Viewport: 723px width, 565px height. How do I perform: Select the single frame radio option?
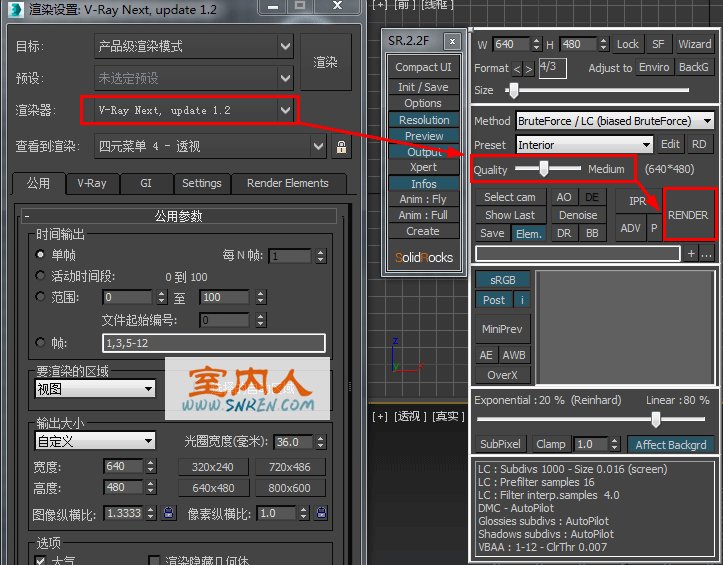40,254
